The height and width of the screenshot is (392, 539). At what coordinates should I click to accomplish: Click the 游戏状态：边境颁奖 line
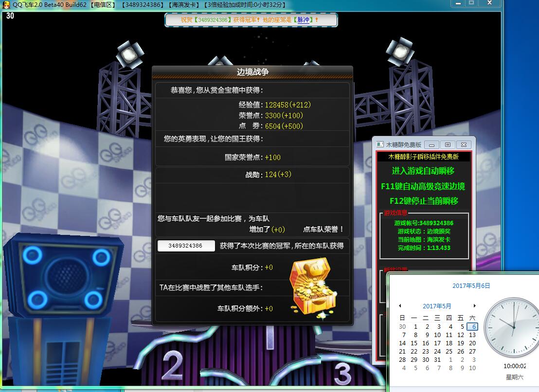point(424,231)
